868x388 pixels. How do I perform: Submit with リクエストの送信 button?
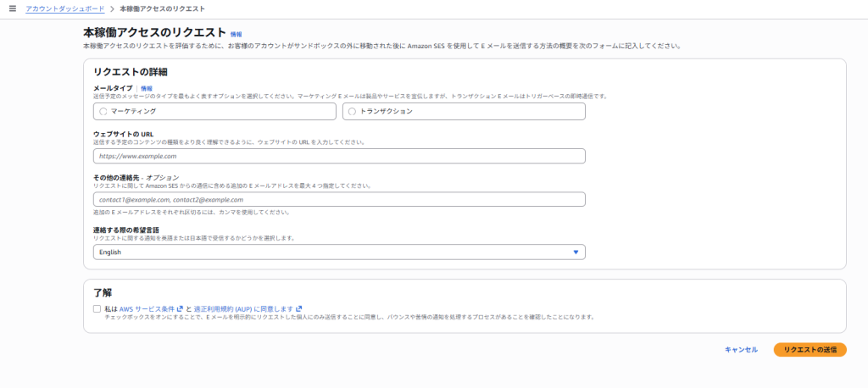pyautogui.click(x=810, y=350)
